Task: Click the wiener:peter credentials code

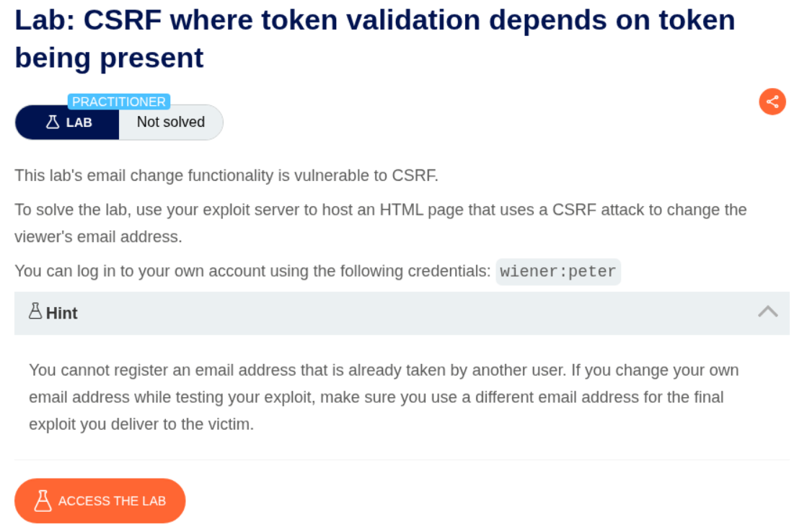Action: [558, 272]
